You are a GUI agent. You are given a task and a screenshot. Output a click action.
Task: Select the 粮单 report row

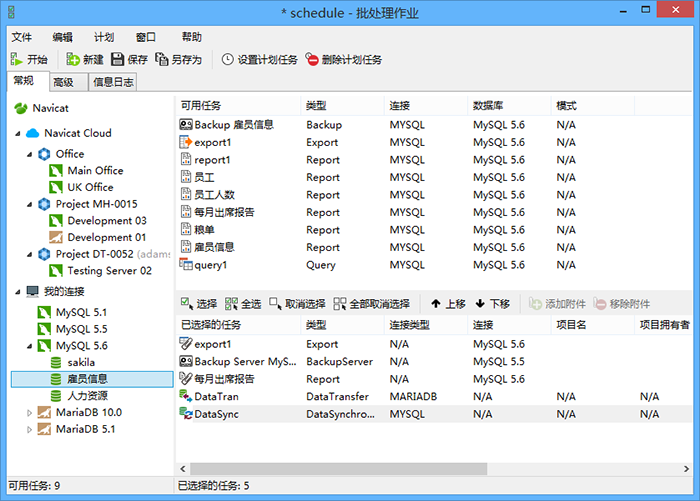[434, 230]
